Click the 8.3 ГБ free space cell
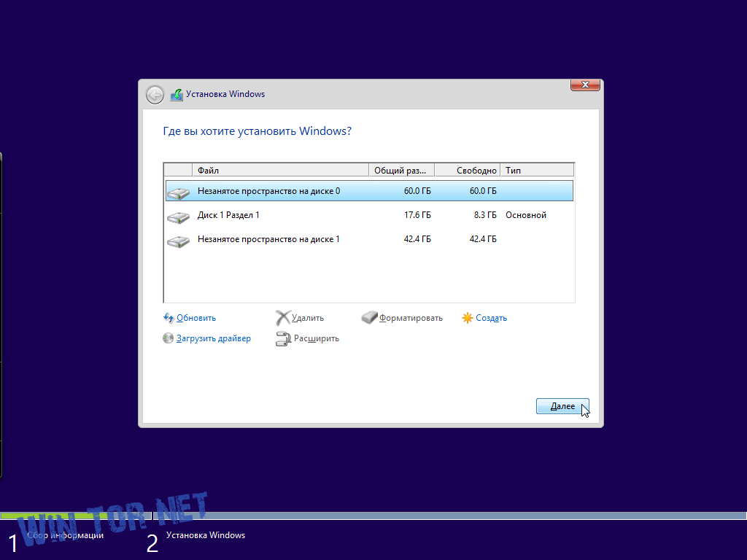Image resolution: width=747 pixels, height=560 pixels. pos(485,215)
